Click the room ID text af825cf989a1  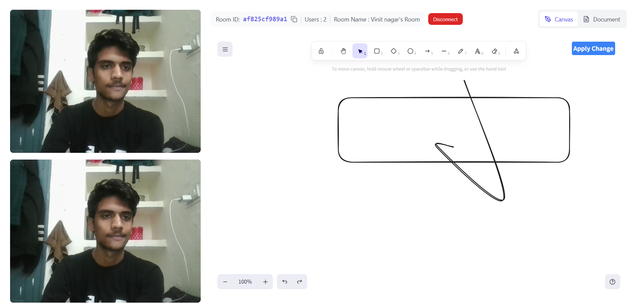coord(265,19)
